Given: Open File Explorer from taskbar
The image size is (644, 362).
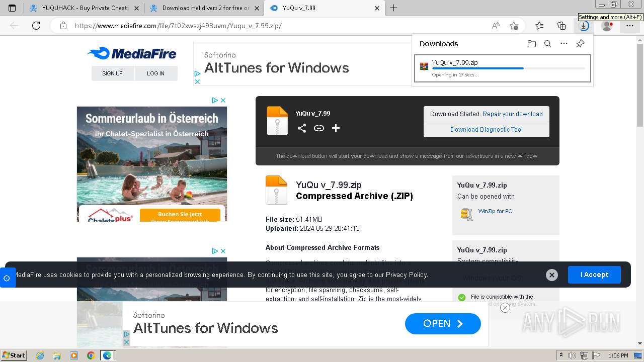Looking at the screenshot, I should tap(57, 355).
